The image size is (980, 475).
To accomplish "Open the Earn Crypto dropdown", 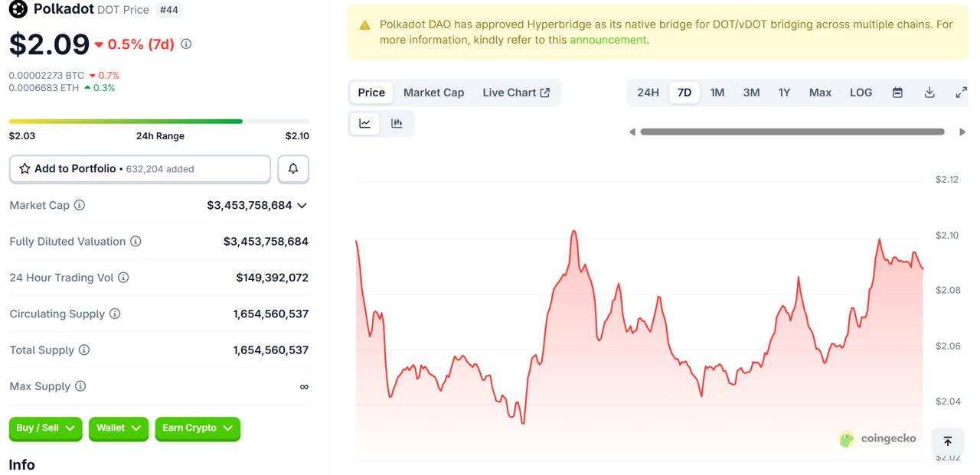I will tap(198, 429).
